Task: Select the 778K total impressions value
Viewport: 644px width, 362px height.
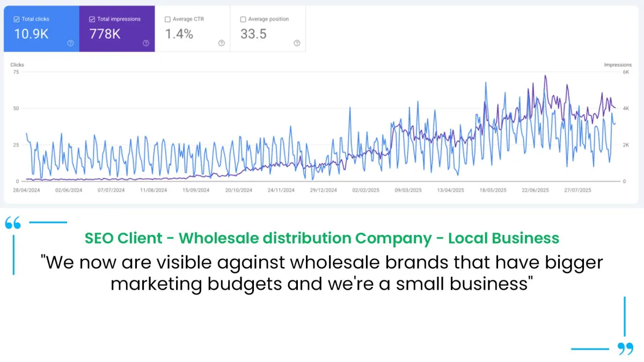Action: [x=105, y=34]
